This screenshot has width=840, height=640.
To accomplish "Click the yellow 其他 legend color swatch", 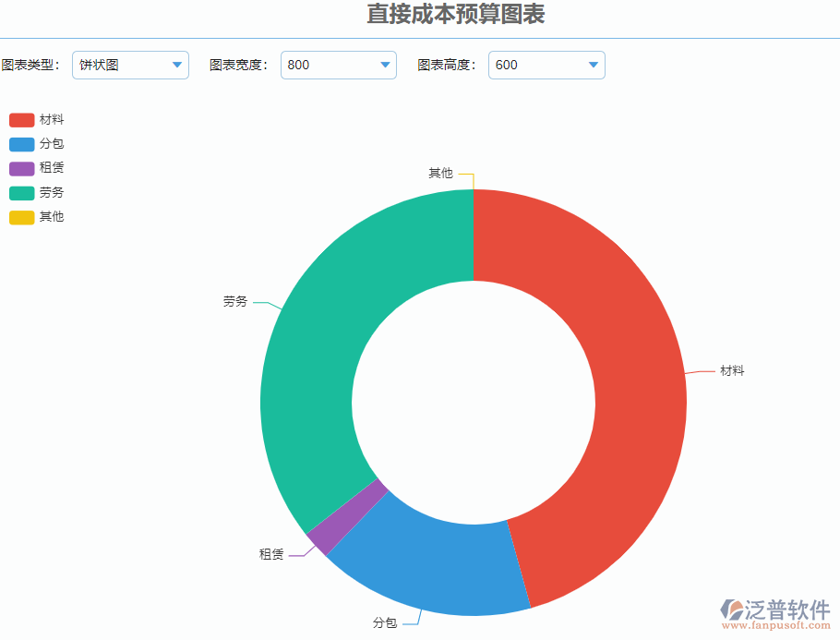I will [22, 217].
